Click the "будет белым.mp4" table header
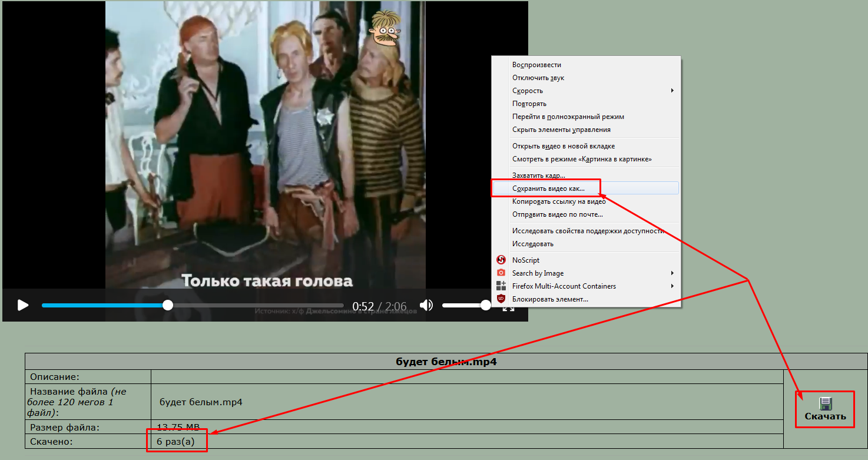Viewport: 868px width, 460px height. [446, 362]
